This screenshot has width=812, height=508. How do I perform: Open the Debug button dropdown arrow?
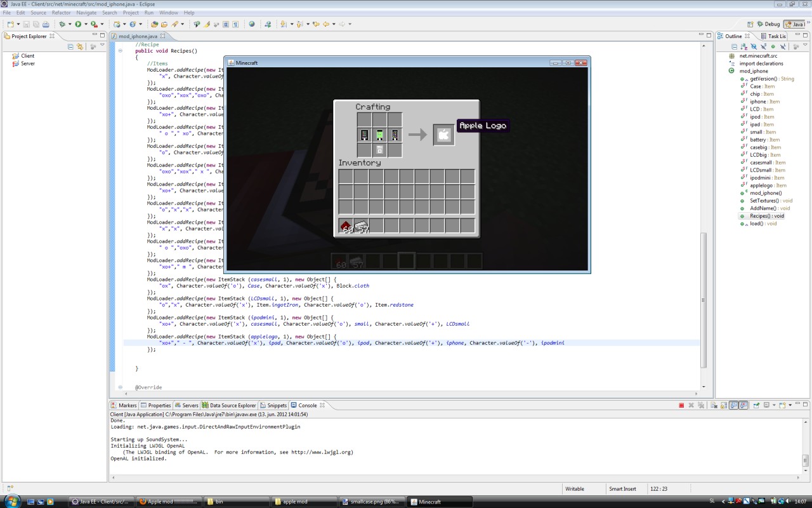70,24
